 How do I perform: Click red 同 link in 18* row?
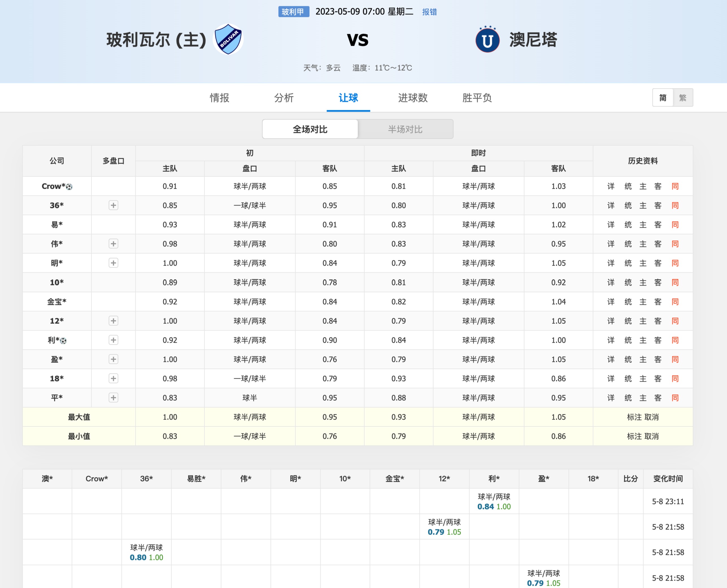675,379
